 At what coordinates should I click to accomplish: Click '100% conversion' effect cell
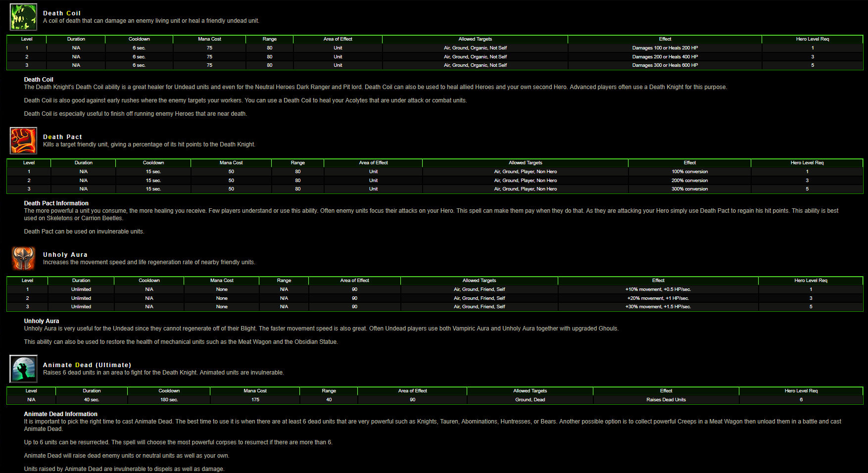(690, 172)
